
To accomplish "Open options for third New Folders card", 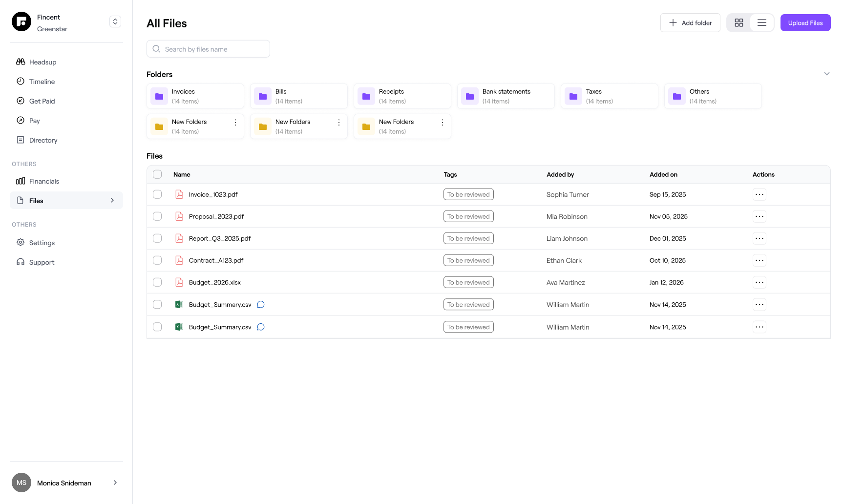I will click(x=443, y=123).
